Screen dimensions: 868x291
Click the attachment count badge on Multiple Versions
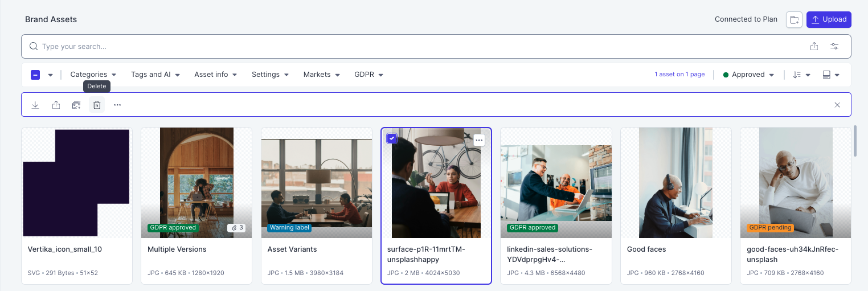click(236, 228)
